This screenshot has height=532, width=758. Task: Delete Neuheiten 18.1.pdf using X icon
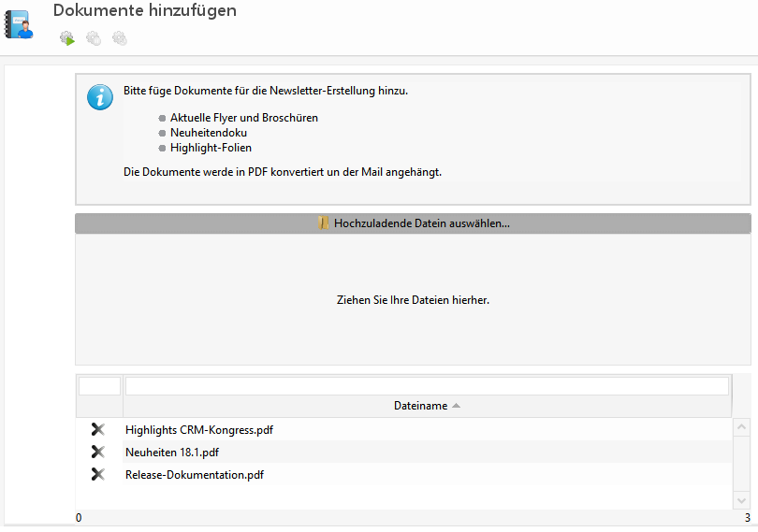tap(97, 453)
